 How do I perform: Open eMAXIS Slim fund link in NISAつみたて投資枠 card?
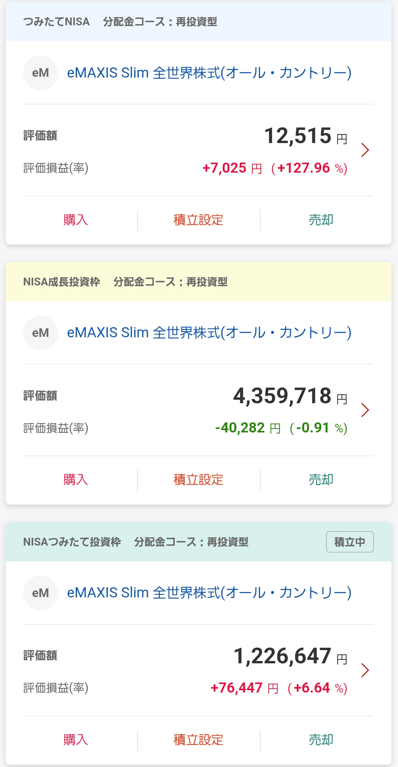tap(209, 593)
